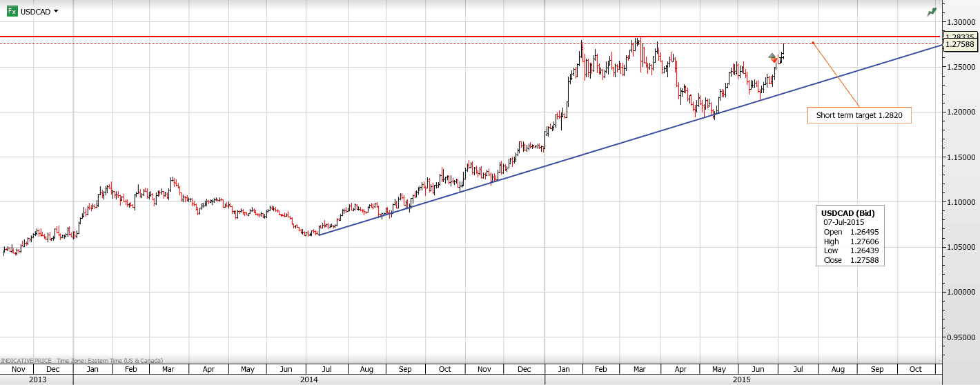980x385 pixels.
Task: Click the 1.27588 current price label
Action: (959, 44)
